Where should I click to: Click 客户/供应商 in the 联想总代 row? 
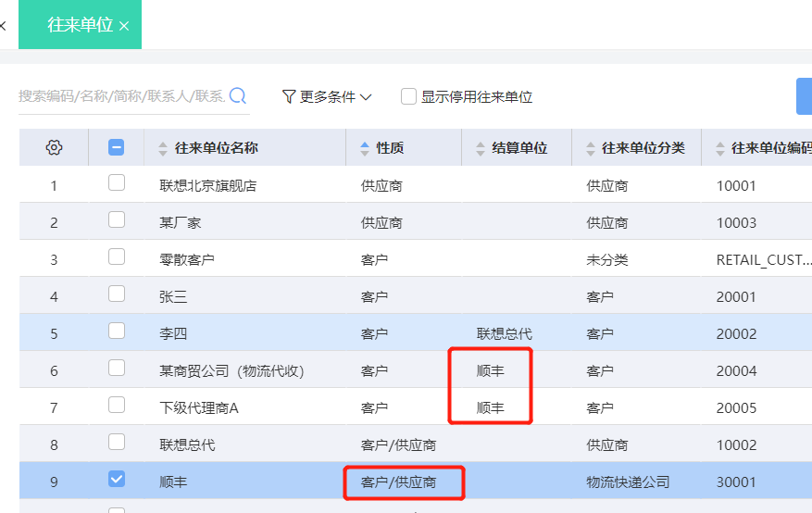398,445
